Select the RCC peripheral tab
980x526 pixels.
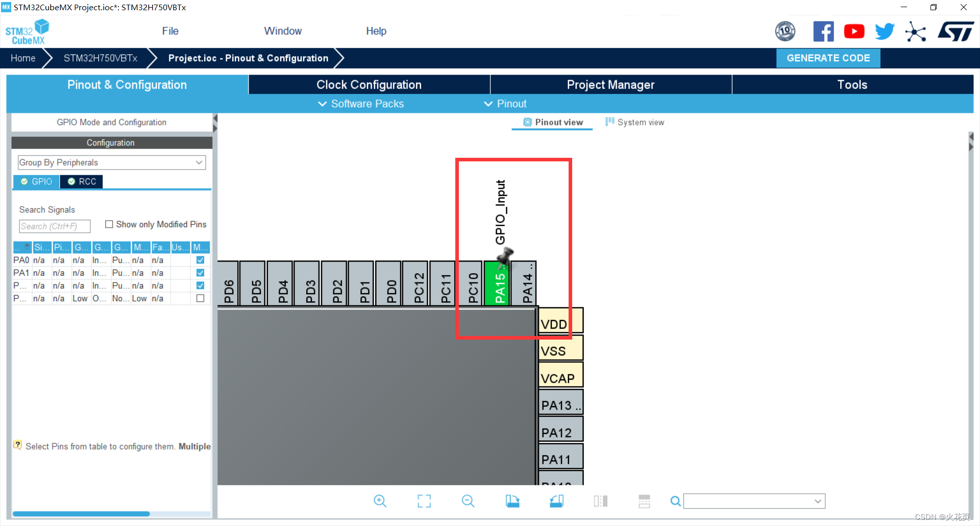(82, 181)
